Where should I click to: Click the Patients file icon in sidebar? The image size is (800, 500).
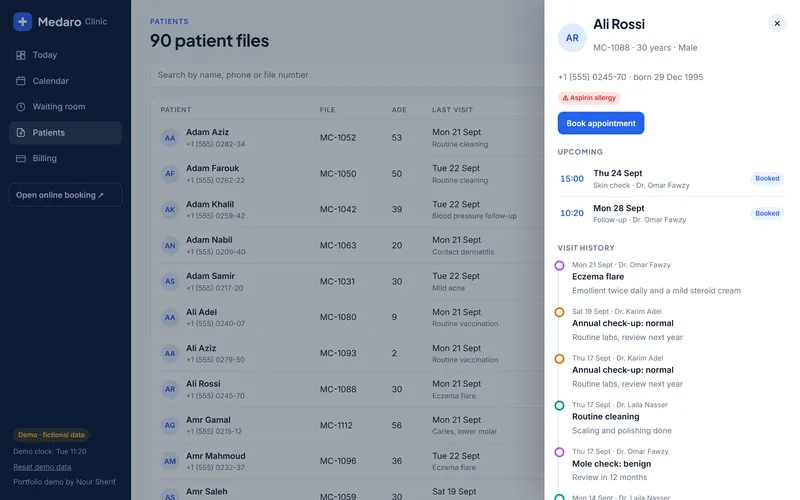click(21, 133)
